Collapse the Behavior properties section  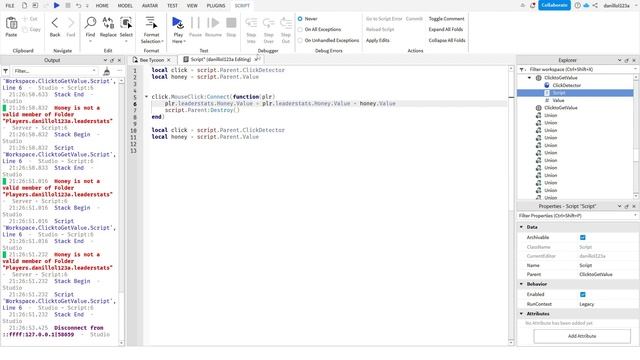521,284
